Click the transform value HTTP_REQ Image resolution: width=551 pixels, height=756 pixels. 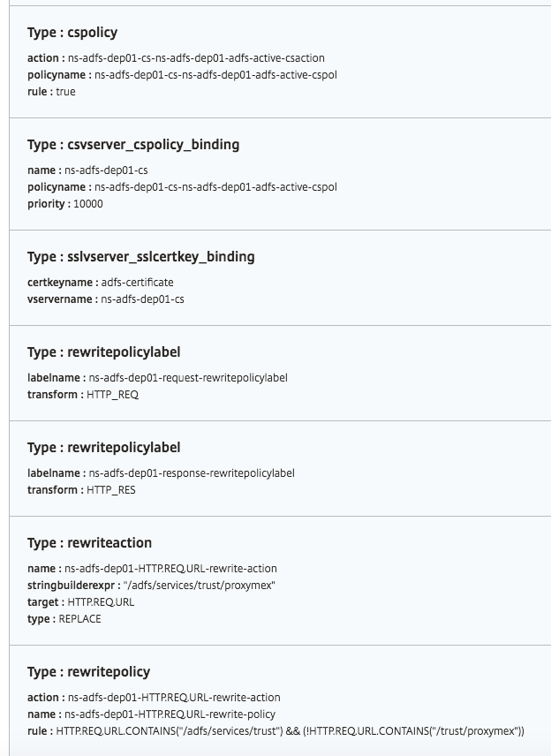(x=113, y=395)
